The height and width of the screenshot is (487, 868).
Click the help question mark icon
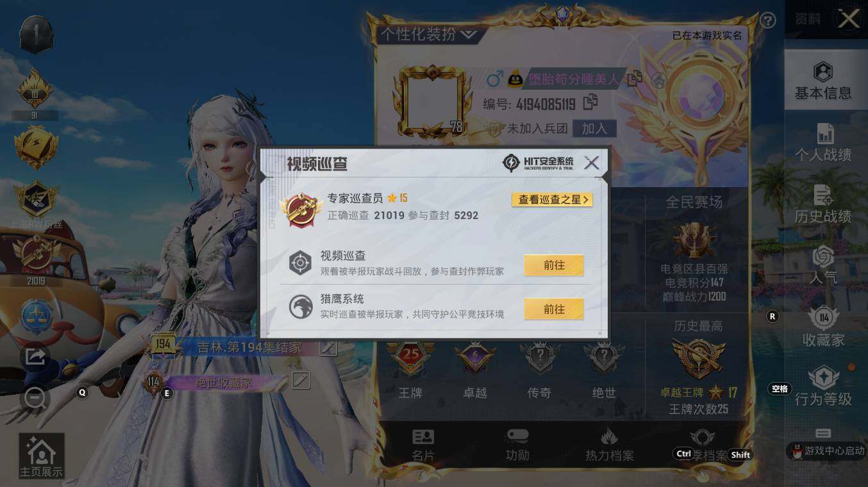pyautogui.click(x=767, y=21)
